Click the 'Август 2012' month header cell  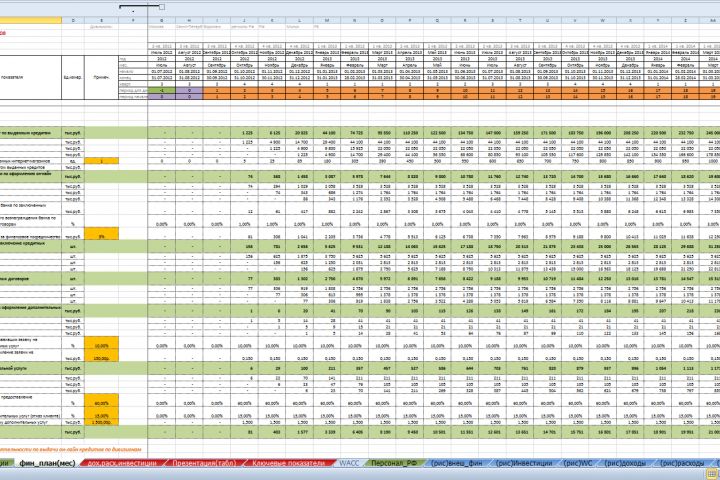[189, 53]
